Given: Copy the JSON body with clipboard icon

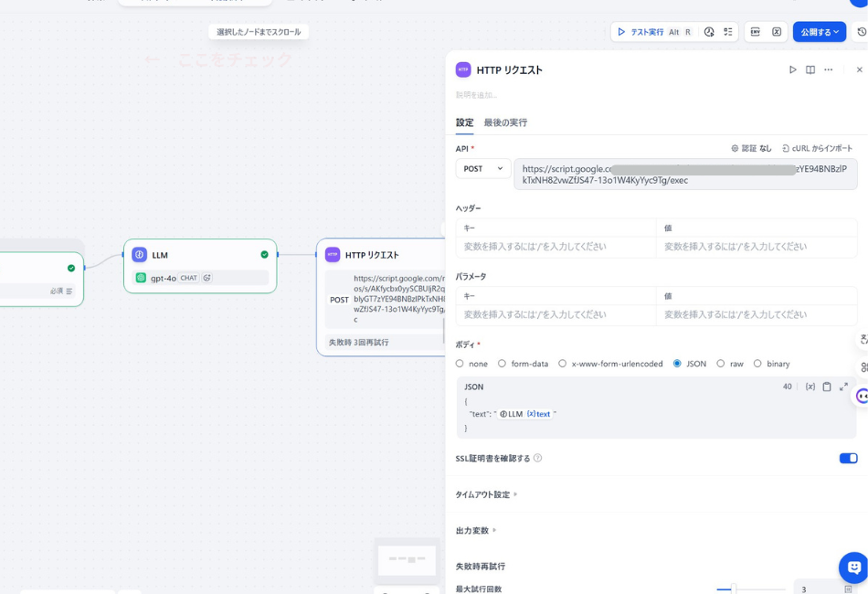Looking at the screenshot, I should click(827, 387).
